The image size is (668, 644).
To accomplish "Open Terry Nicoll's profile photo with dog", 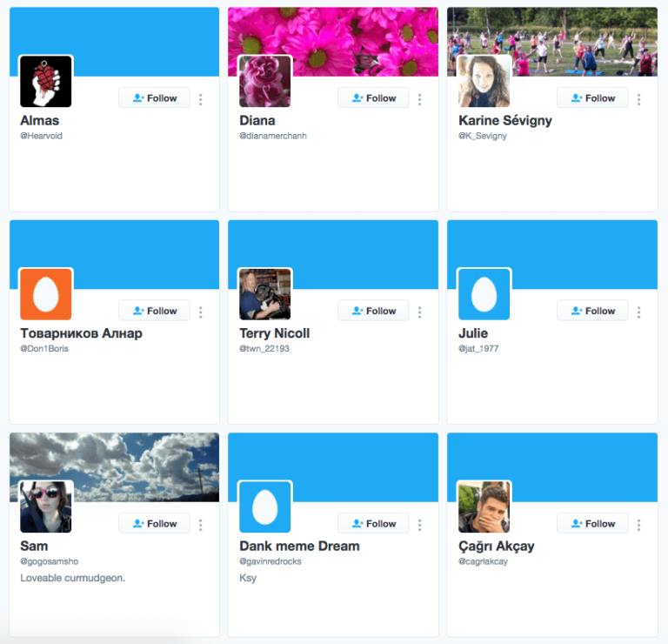I will [x=265, y=293].
